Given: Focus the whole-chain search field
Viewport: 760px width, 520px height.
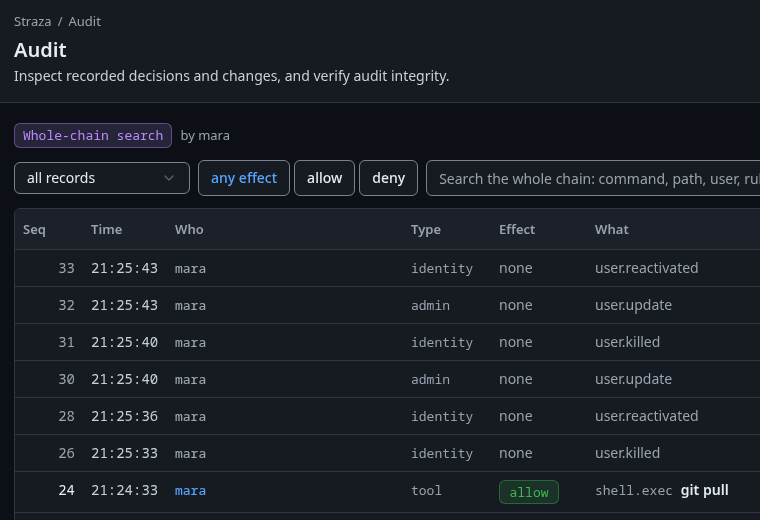Looking at the screenshot, I should click(593, 178).
